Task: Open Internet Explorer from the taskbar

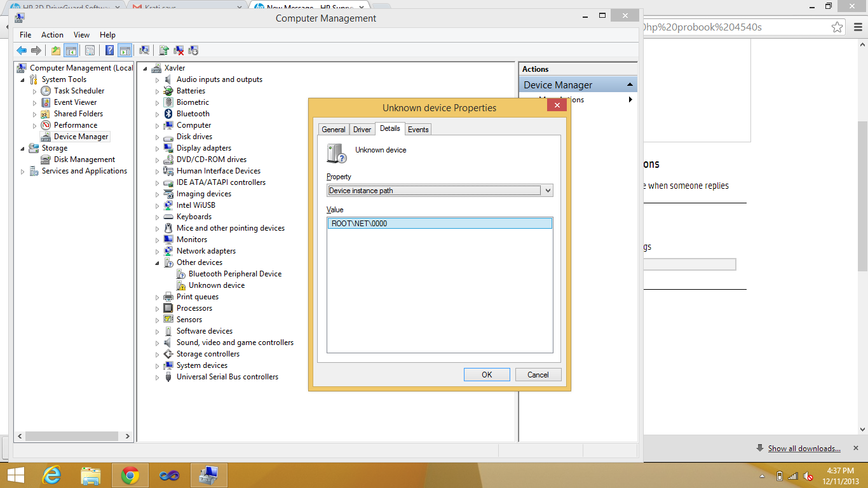Action: click(x=51, y=475)
